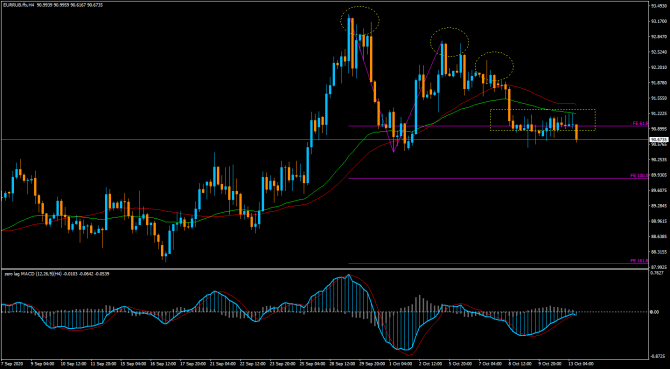Click the 93.4530 price on the scale

click(x=659, y=6)
